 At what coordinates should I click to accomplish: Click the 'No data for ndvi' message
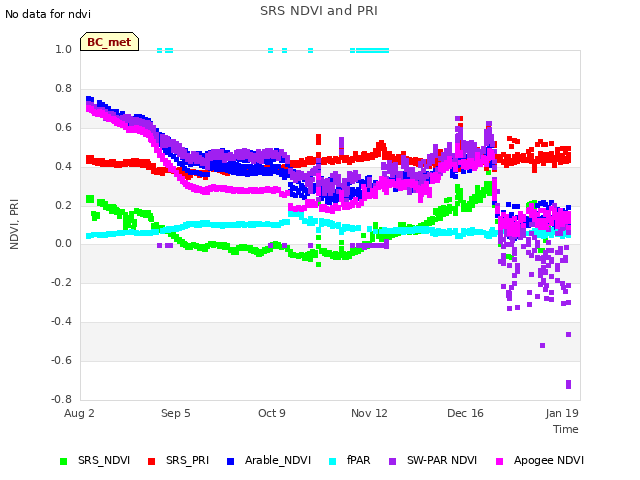(x=48, y=14)
